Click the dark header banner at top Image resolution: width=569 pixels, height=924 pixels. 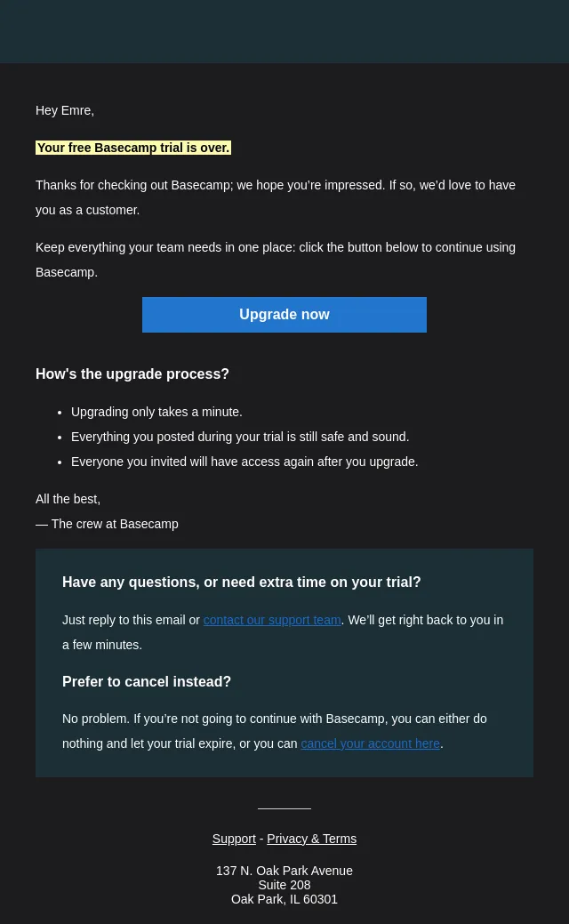click(x=284, y=31)
